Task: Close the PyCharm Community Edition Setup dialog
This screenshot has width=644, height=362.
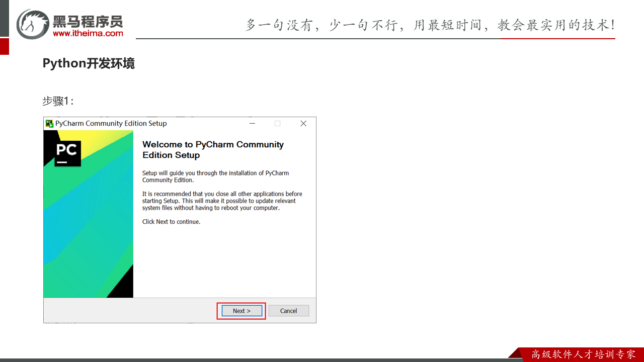Action: [303, 124]
